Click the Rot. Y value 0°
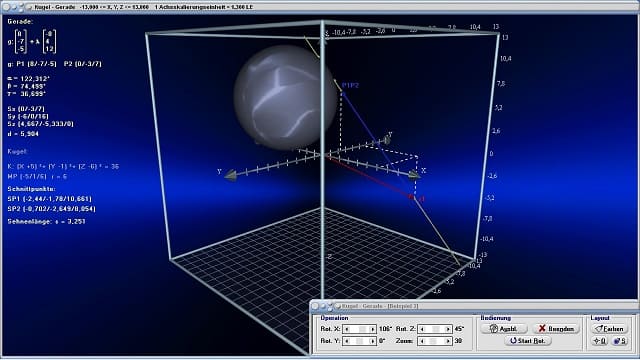This screenshot has height=360, width=640. [382, 341]
